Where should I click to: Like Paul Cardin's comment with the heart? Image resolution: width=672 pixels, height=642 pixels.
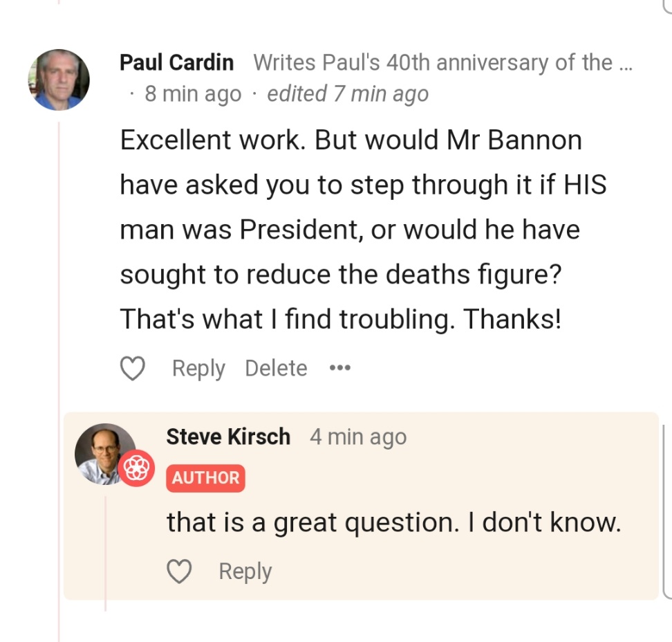click(133, 369)
